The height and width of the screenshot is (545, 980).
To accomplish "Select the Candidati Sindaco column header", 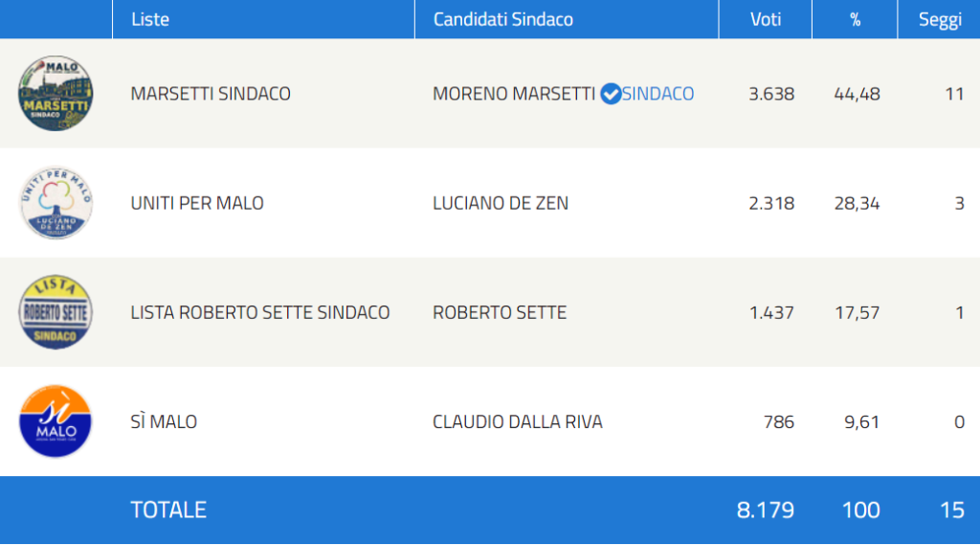I will tap(503, 19).
